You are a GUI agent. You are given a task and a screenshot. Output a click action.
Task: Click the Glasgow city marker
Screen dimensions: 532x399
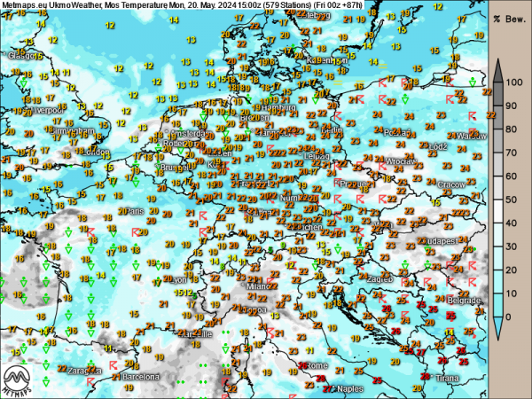3,54
